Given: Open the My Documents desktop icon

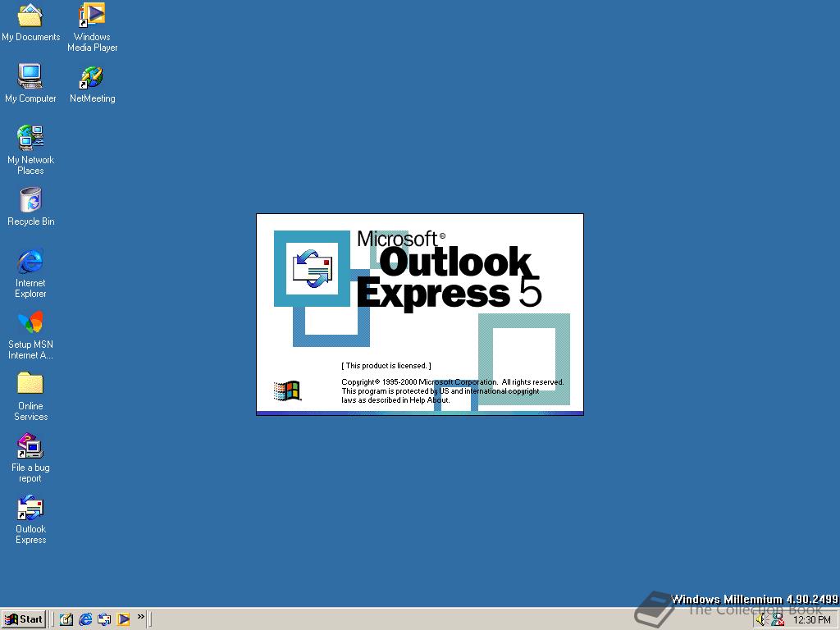Looking at the screenshot, I should (x=30, y=22).
